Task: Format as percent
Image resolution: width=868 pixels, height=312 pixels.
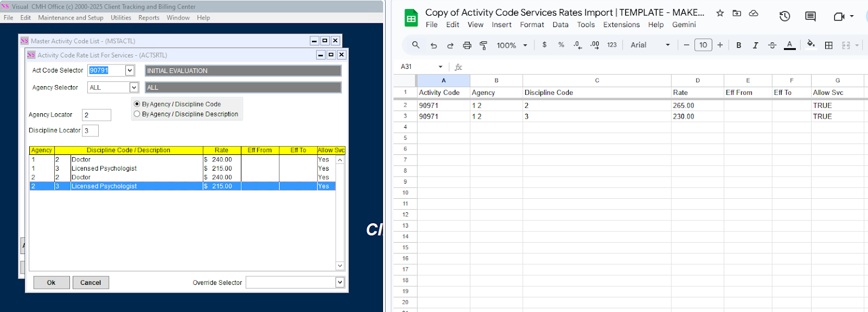Action: point(561,45)
